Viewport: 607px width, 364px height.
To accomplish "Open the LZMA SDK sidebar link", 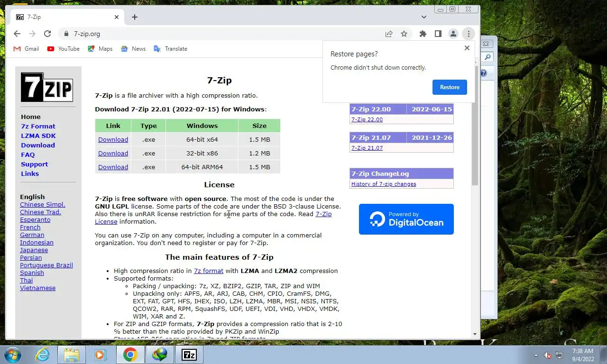I will (x=38, y=136).
